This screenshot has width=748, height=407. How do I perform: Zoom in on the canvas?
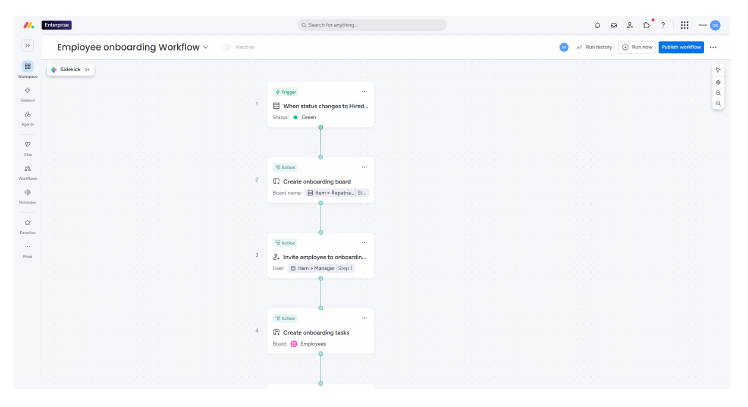click(x=718, y=93)
